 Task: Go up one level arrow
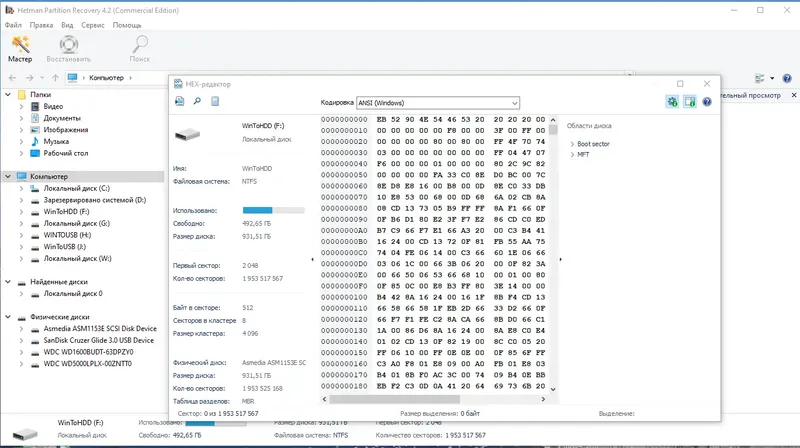[55, 78]
